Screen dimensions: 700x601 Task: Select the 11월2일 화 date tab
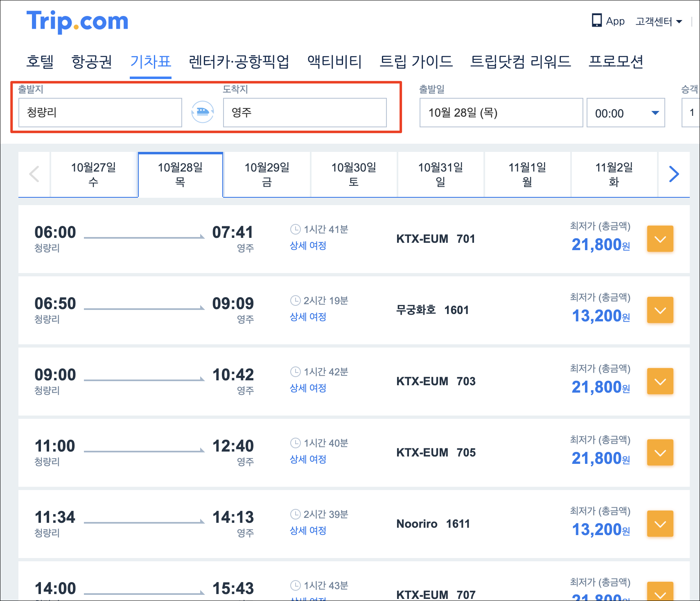click(x=614, y=174)
